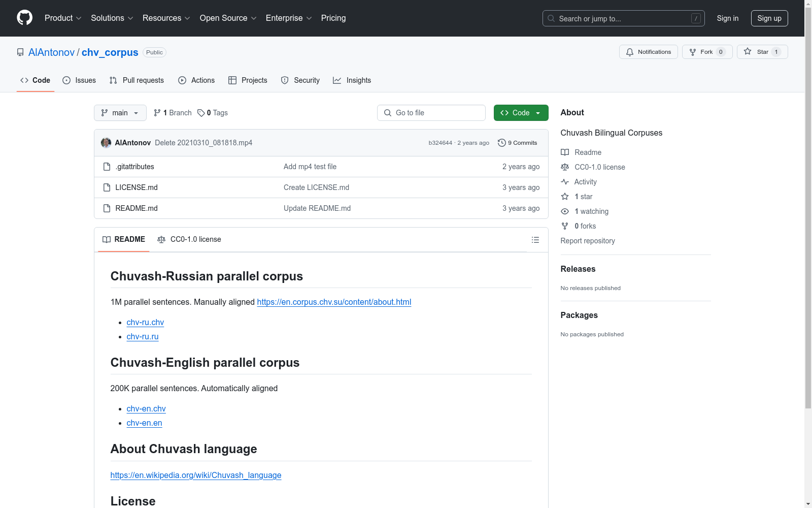Open the .gitattributes file name
Viewport: 812px width, 508px height.
[x=134, y=167]
